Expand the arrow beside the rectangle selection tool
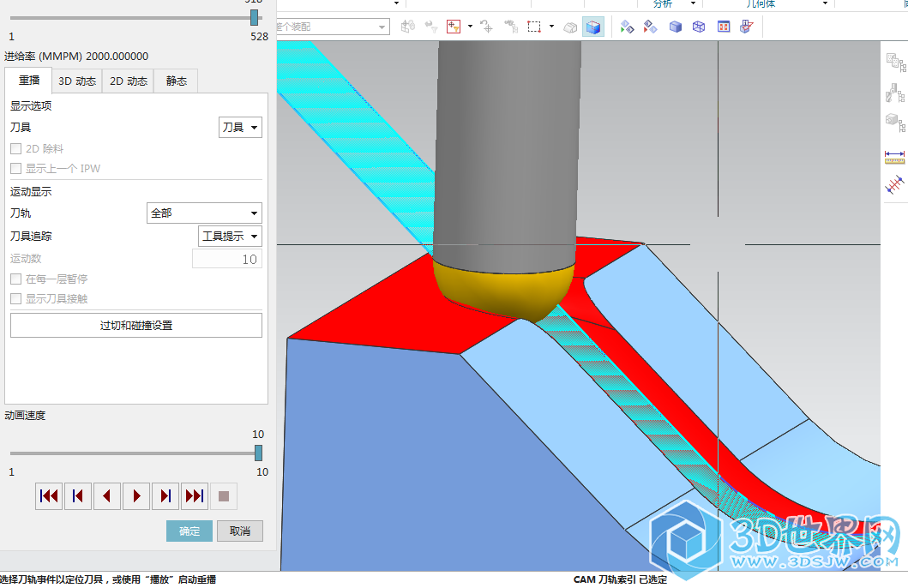The width and height of the screenshot is (908, 588). click(551, 27)
